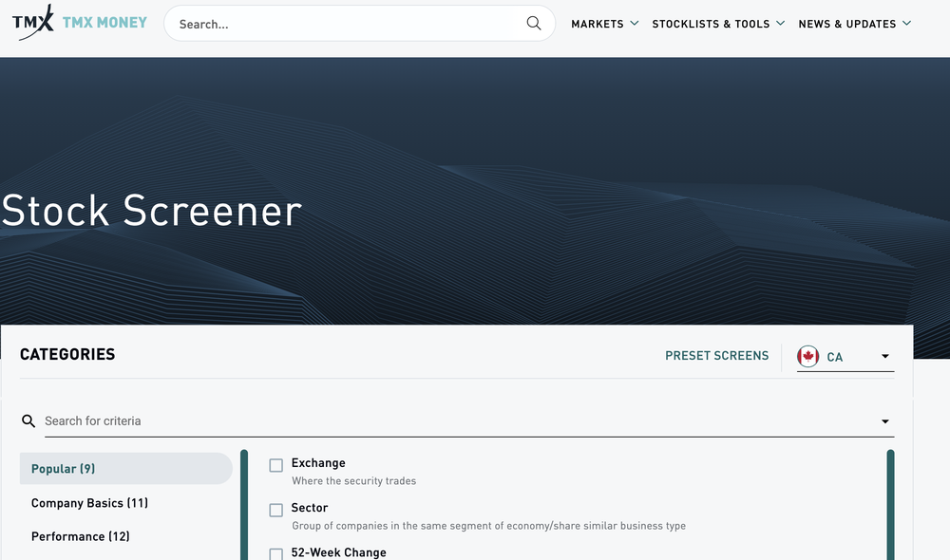Click the TMX Money logo
This screenshot has width=950, height=560.
click(x=80, y=23)
